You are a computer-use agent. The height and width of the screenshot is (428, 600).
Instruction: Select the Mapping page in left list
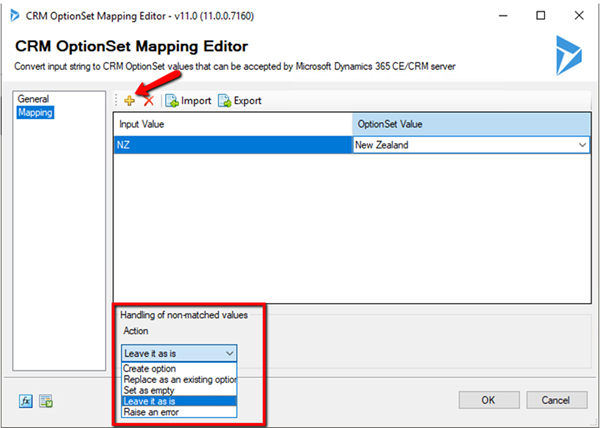click(35, 113)
